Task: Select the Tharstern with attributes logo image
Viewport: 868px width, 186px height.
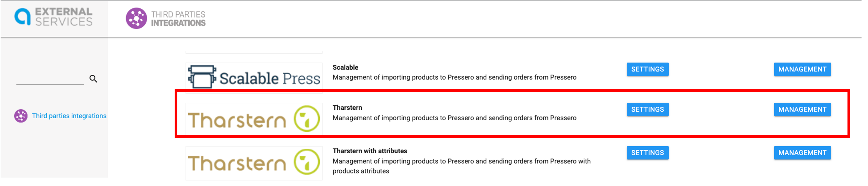Action: pos(254,162)
